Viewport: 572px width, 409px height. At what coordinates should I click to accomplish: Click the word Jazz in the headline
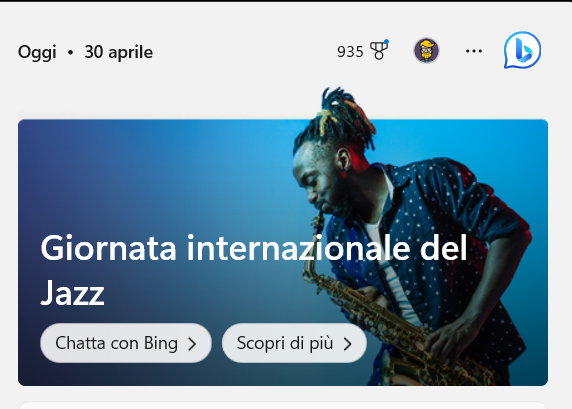pyautogui.click(x=73, y=293)
